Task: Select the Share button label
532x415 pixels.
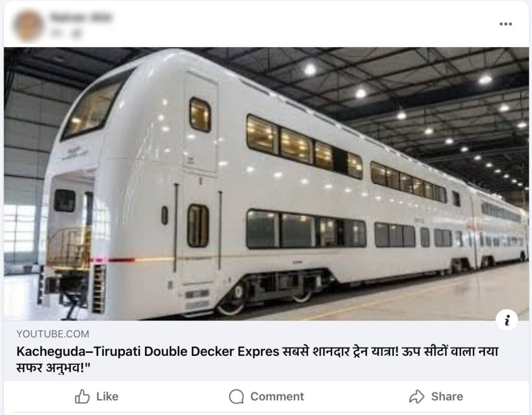Action: [447, 396]
